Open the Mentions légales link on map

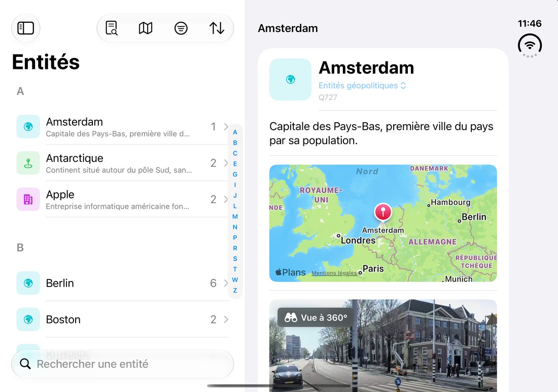point(334,273)
